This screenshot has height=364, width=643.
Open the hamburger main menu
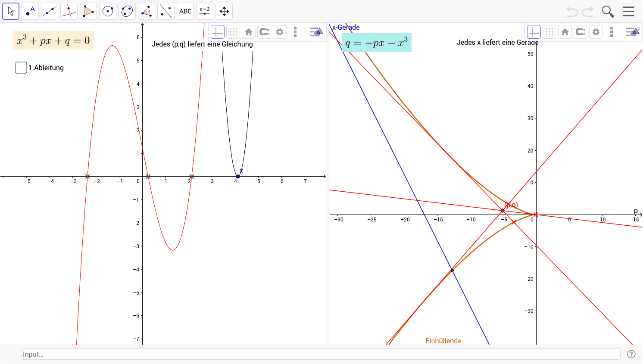tap(628, 12)
